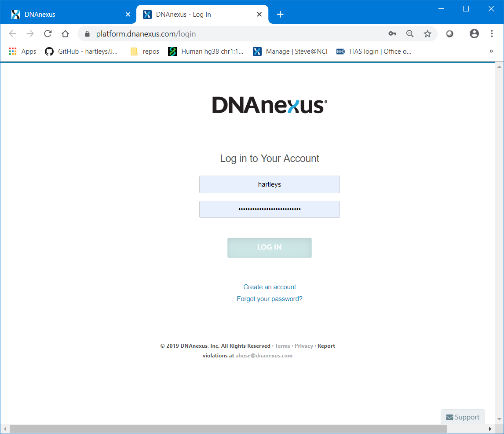Click the zoom magnifier icon in address bar
The width and height of the screenshot is (504, 434).
click(x=410, y=34)
